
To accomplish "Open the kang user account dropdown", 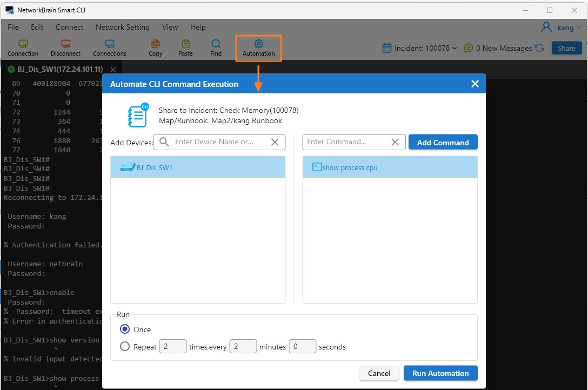I will [x=562, y=28].
